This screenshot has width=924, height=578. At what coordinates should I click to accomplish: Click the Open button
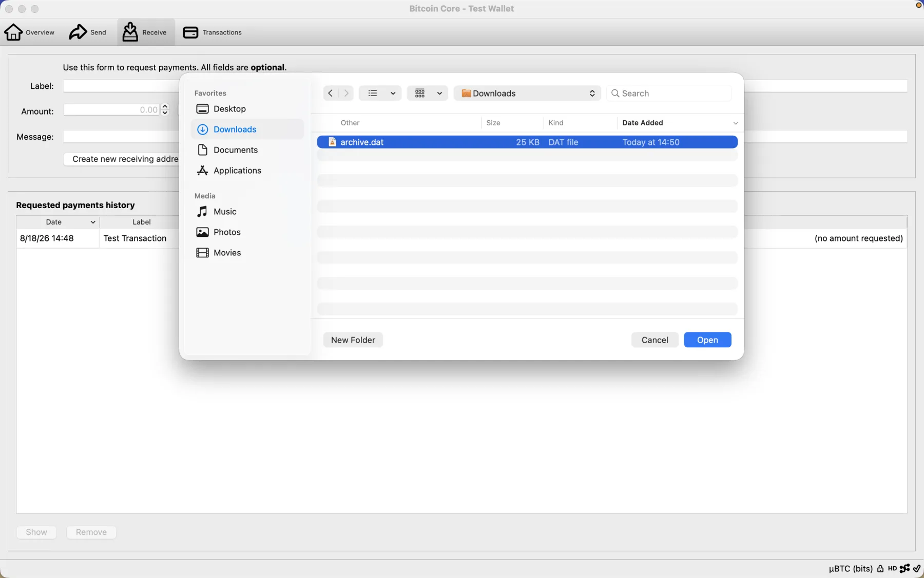point(707,340)
